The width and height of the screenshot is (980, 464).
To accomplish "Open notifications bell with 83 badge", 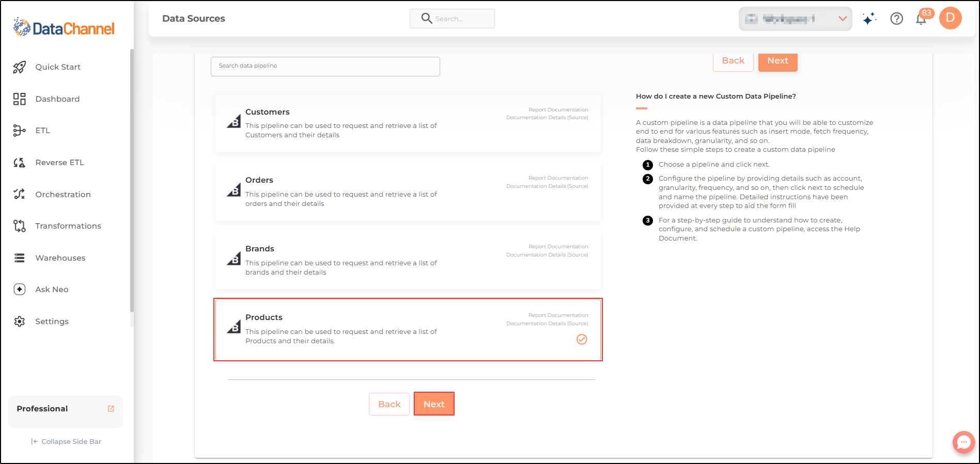I will click(x=922, y=19).
